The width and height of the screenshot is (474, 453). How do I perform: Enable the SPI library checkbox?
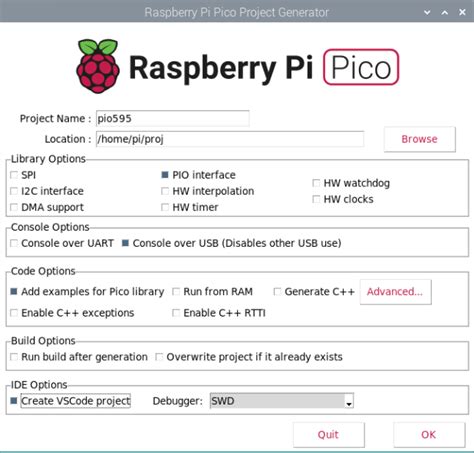point(14,175)
